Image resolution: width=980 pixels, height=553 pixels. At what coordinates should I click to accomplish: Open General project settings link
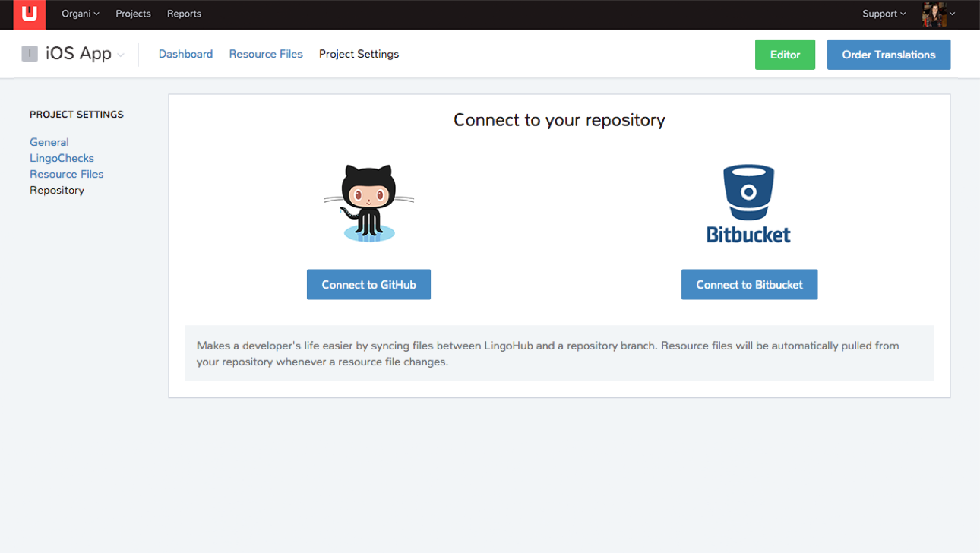(x=49, y=142)
